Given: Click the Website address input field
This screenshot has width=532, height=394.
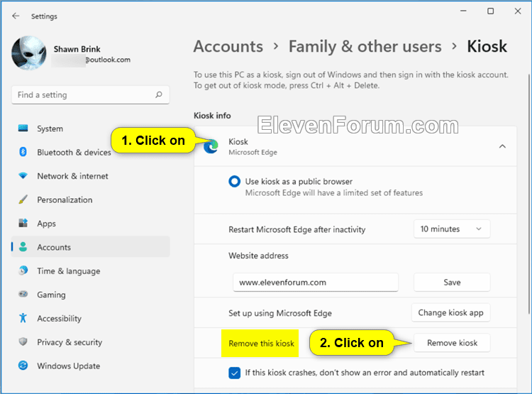Looking at the screenshot, I should tap(316, 283).
